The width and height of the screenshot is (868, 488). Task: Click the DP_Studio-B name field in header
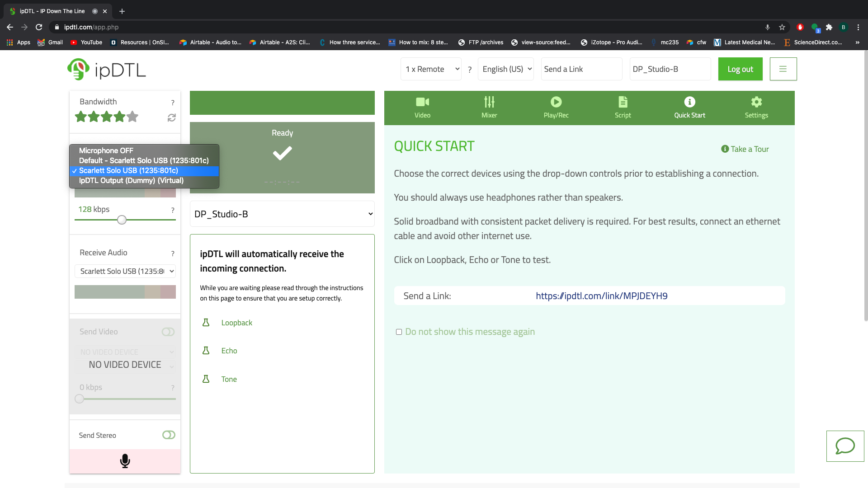click(670, 69)
